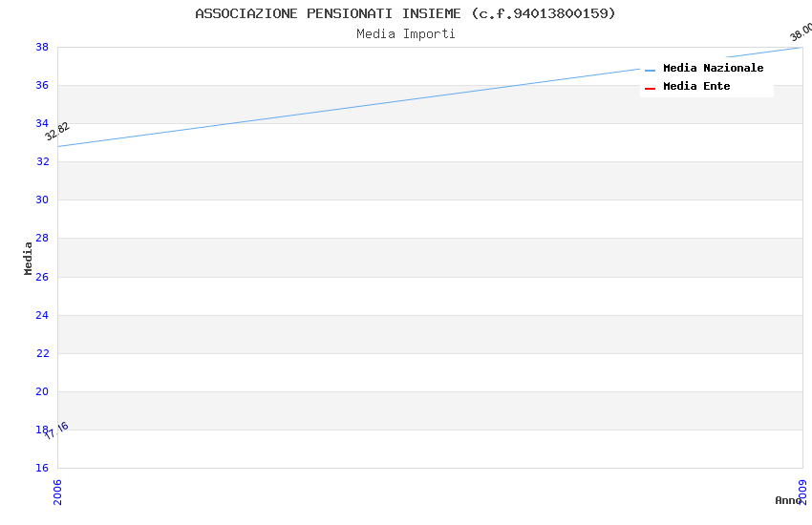Click the y-axis tick label 24

tap(42, 315)
